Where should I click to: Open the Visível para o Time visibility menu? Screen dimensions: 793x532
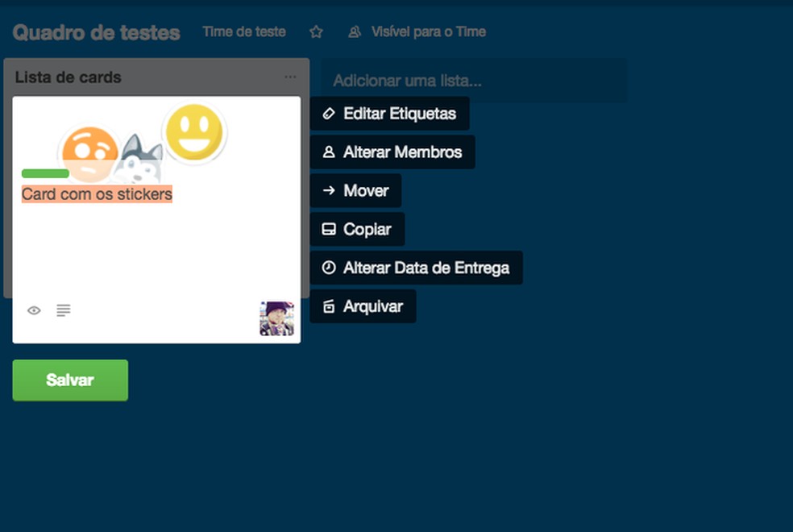coord(428,32)
